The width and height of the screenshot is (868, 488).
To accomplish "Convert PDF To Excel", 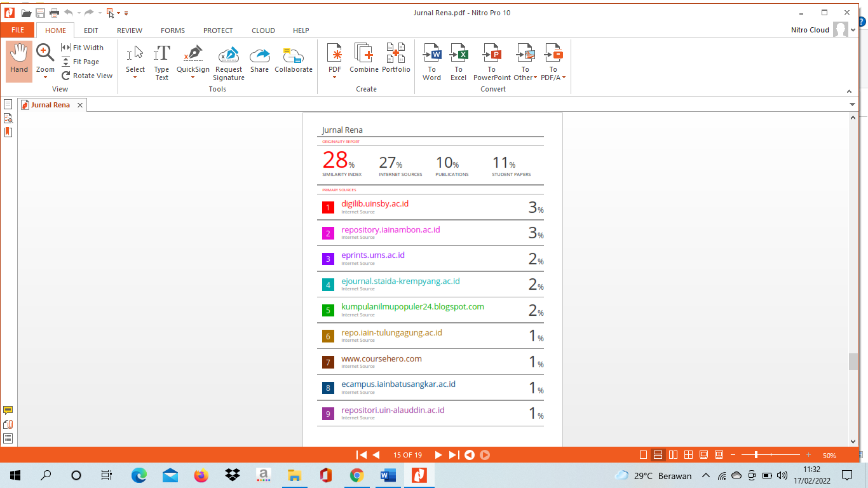I will point(458,62).
